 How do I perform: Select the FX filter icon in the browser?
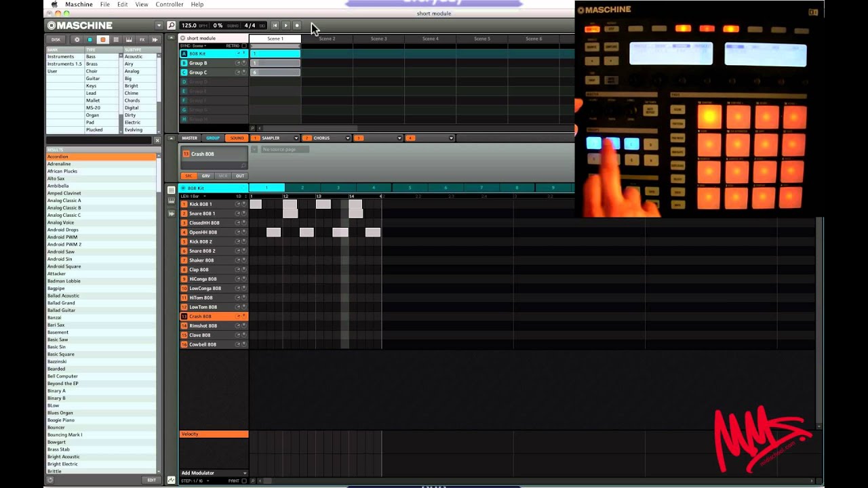coord(142,40)
